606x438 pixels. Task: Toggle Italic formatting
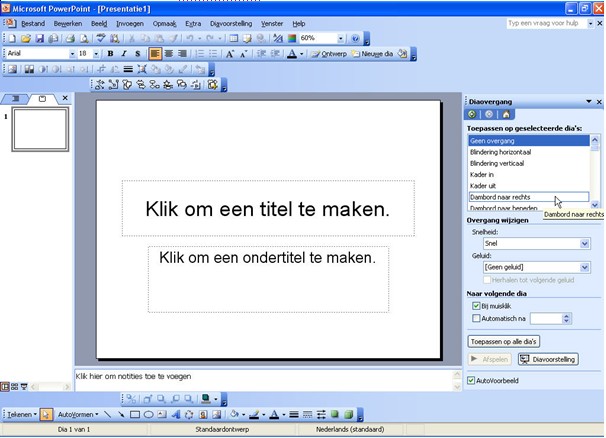click(124, 54)
